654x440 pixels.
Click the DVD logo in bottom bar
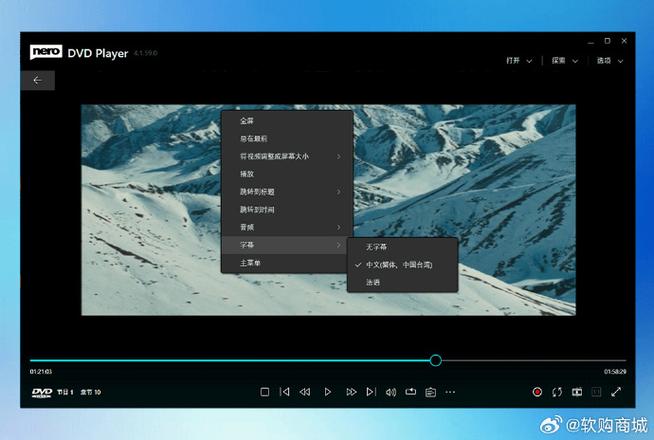(x=42, y=392)
